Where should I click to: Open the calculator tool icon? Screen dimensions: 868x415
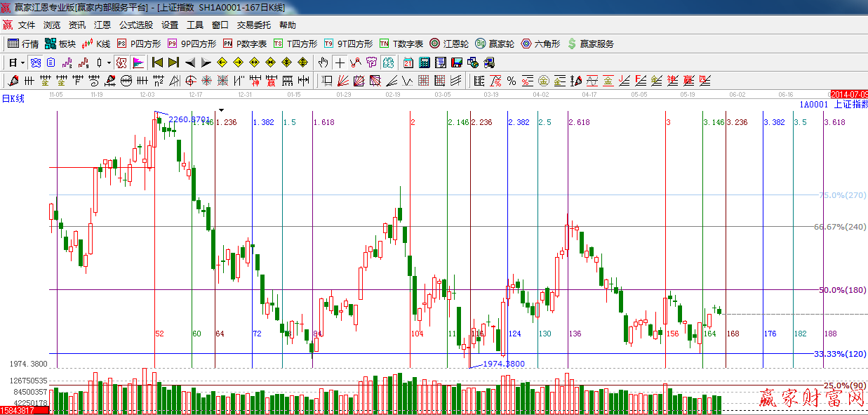[424, 62]
